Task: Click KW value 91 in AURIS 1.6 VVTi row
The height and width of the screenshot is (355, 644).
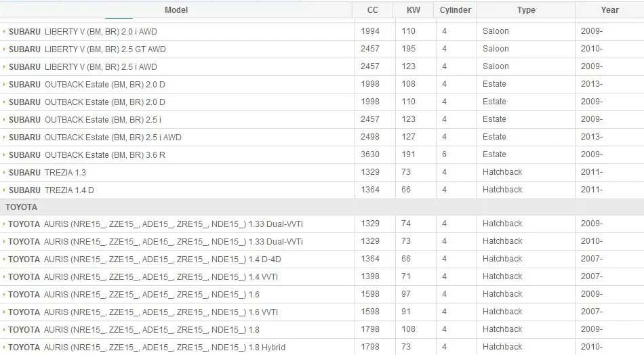Action: [x=406, y=312]
